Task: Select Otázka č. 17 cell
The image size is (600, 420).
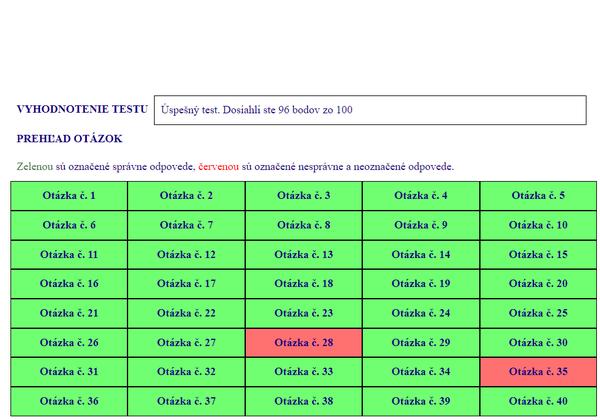Action: tap(186, 284)
